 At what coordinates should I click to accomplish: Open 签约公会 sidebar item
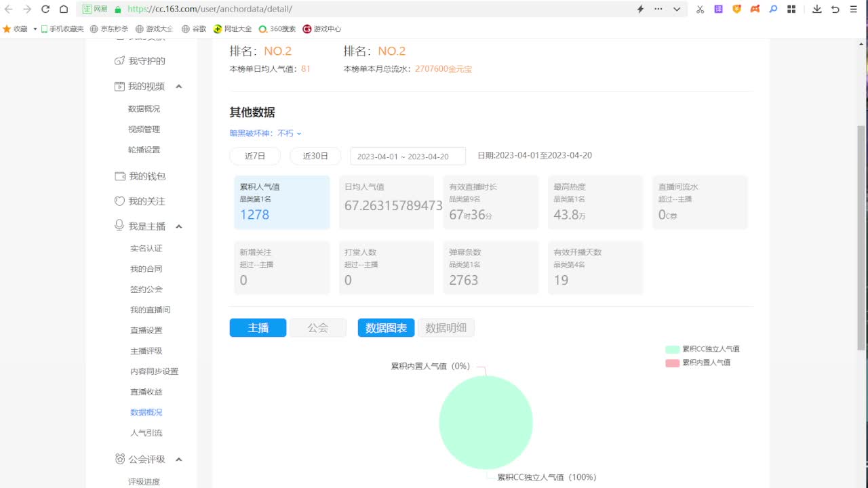pos(146,289)
